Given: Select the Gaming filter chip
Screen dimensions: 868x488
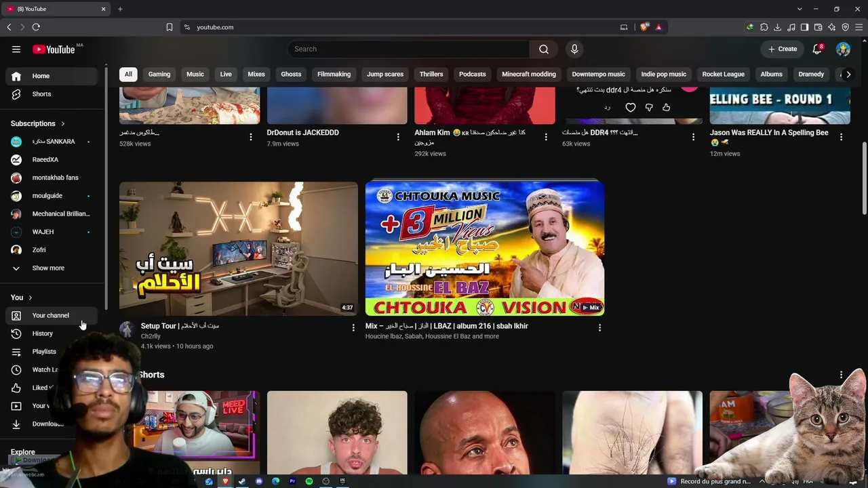Looking at the screenshot, I should (159, 75).
